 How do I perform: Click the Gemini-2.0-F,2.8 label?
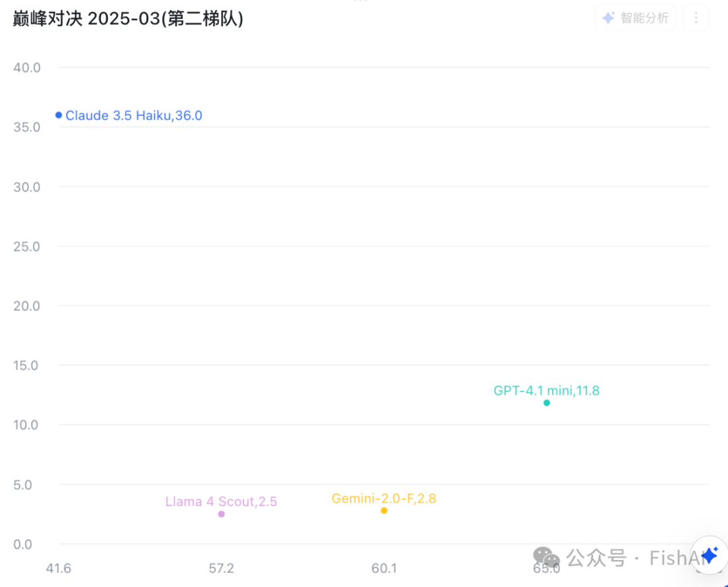coord(384,499)
